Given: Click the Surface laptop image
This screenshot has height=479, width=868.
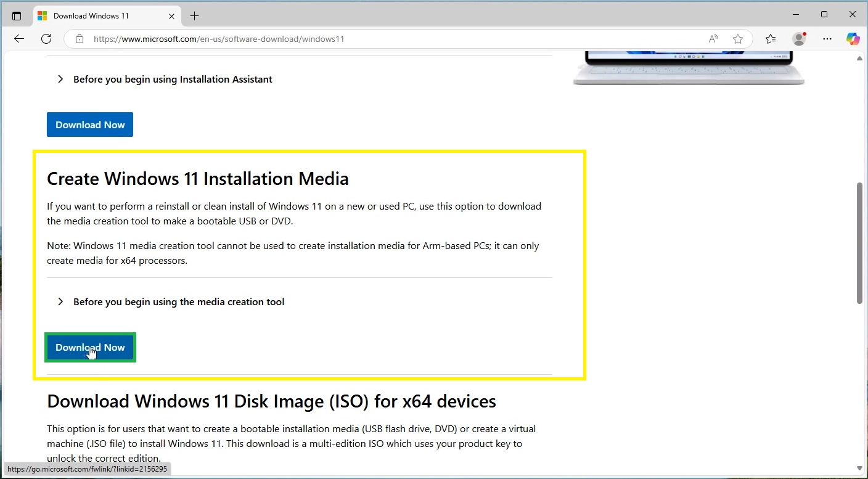Looking at the screenshot, I should [688, 68].
